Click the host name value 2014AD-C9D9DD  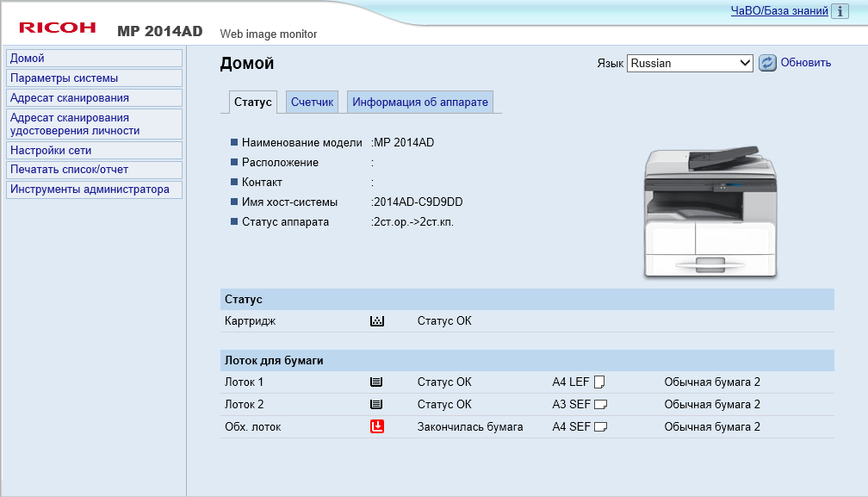(418, 202)
